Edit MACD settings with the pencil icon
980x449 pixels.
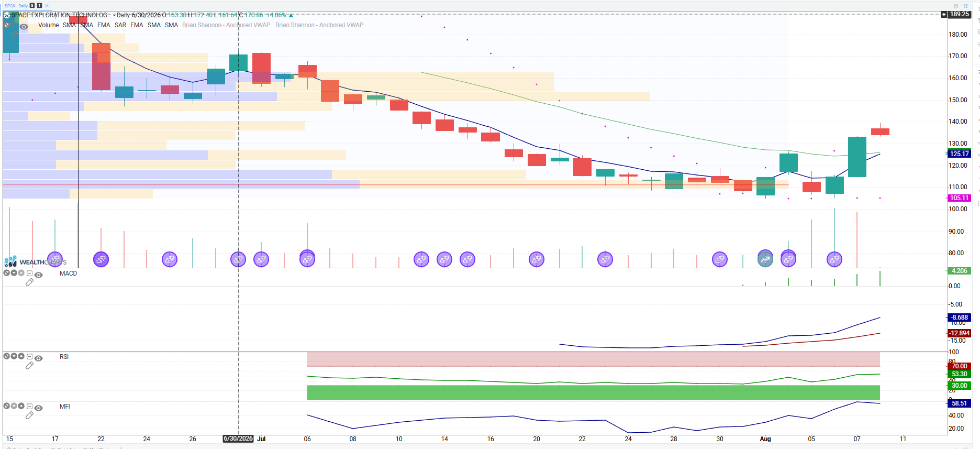tap(29, 282)
